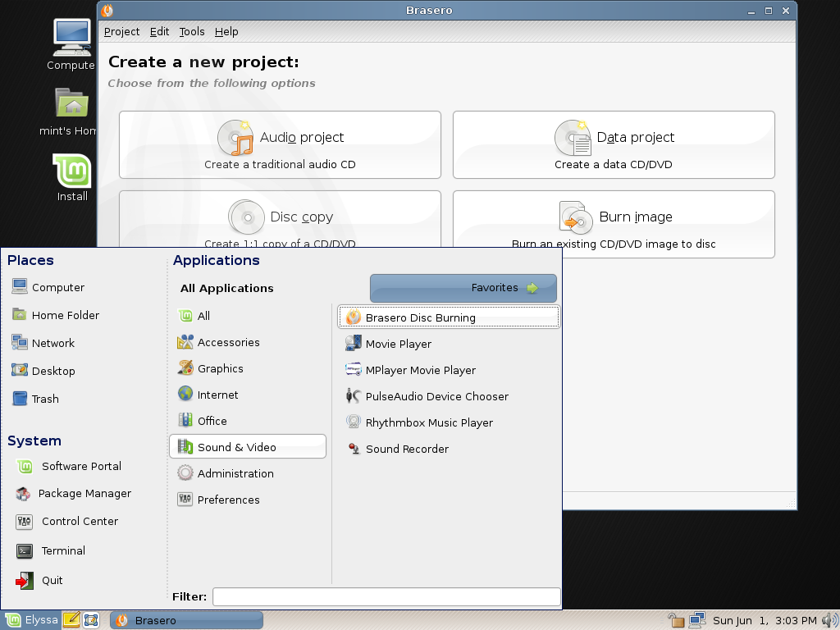This screenshot has height=630, width=840.
Task: Select Administration category
Action: (x=248, y=473)
